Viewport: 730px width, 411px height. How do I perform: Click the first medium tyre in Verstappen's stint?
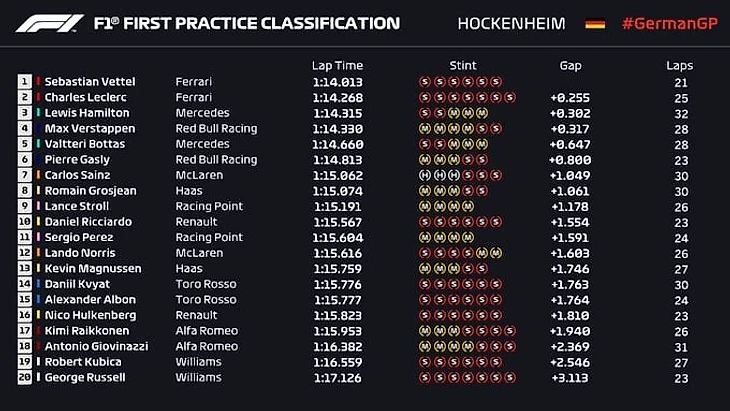(x=425, y=129)
